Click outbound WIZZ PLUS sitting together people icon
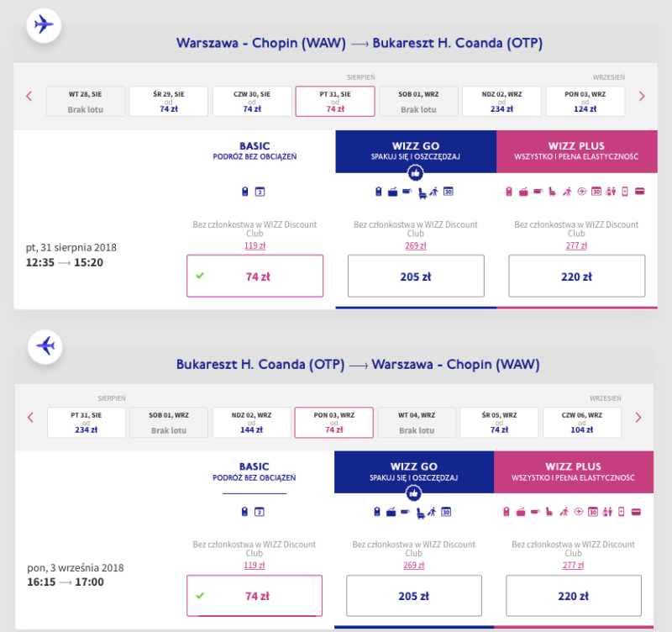 click(611, 192)
